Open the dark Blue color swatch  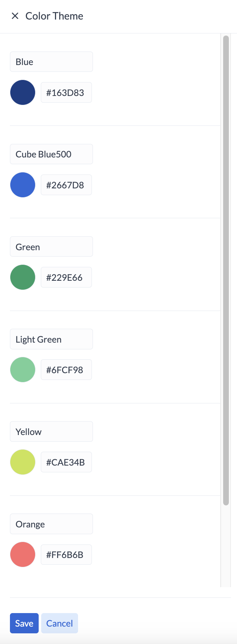click(23, 92)
